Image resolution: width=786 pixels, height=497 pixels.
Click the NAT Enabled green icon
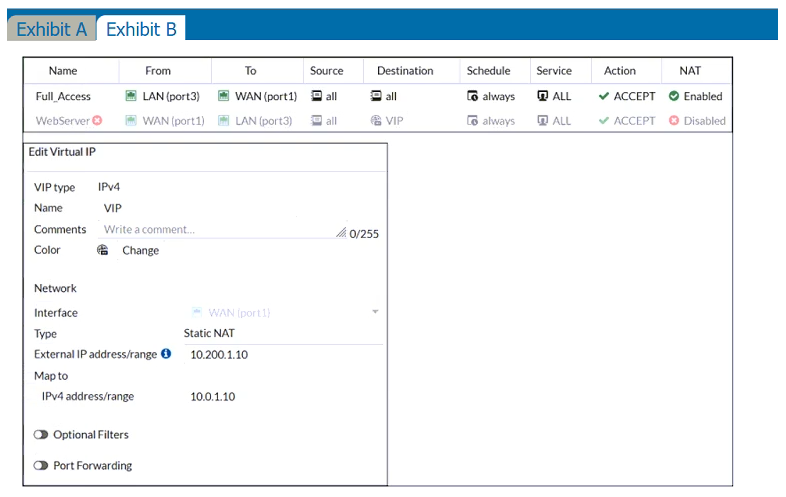[x=674, y=96]
